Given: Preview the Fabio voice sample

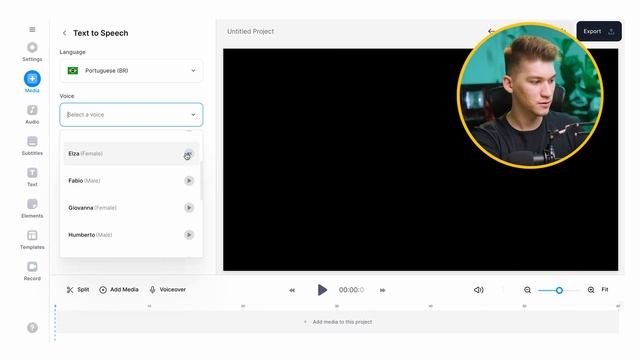Looking at the screenshot, I should (x=189, y=180).
